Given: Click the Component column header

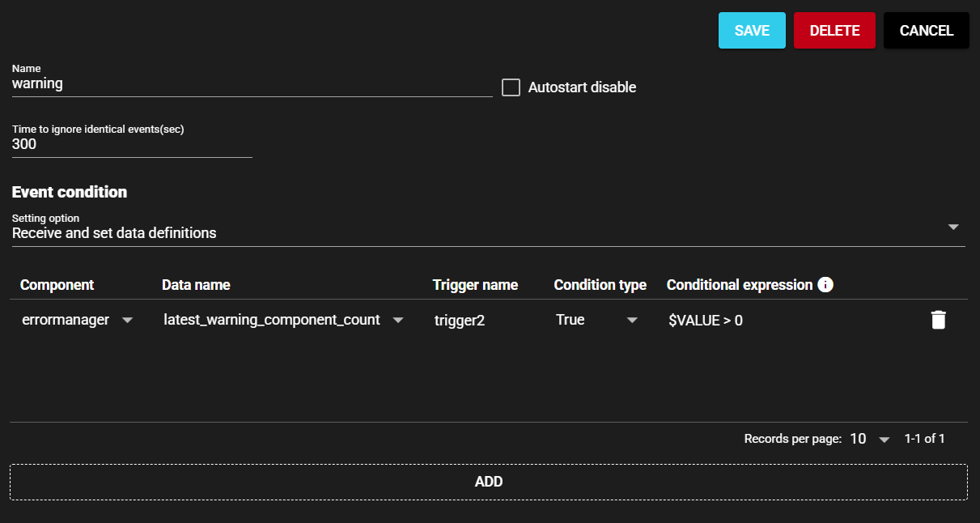Looking at the screenshot, I should point(57,285).
